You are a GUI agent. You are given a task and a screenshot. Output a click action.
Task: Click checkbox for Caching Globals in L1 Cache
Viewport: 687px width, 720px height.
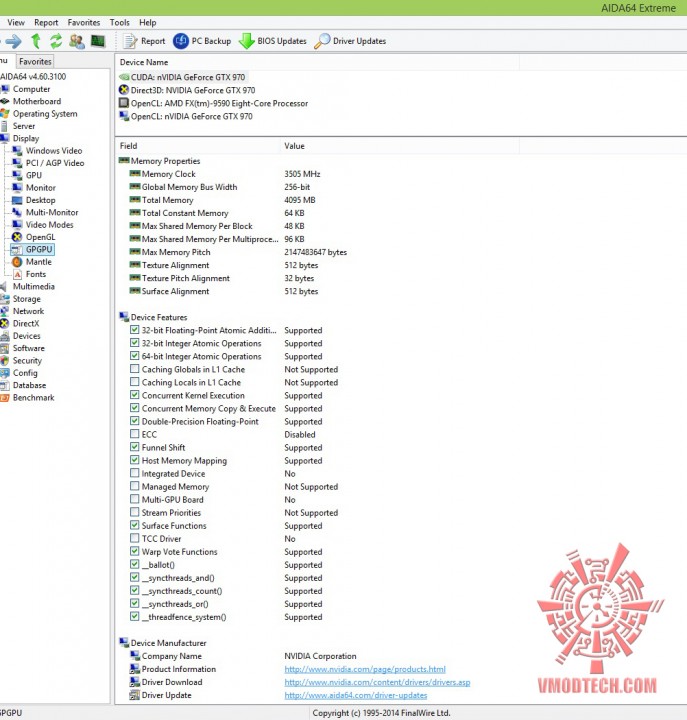135,369
